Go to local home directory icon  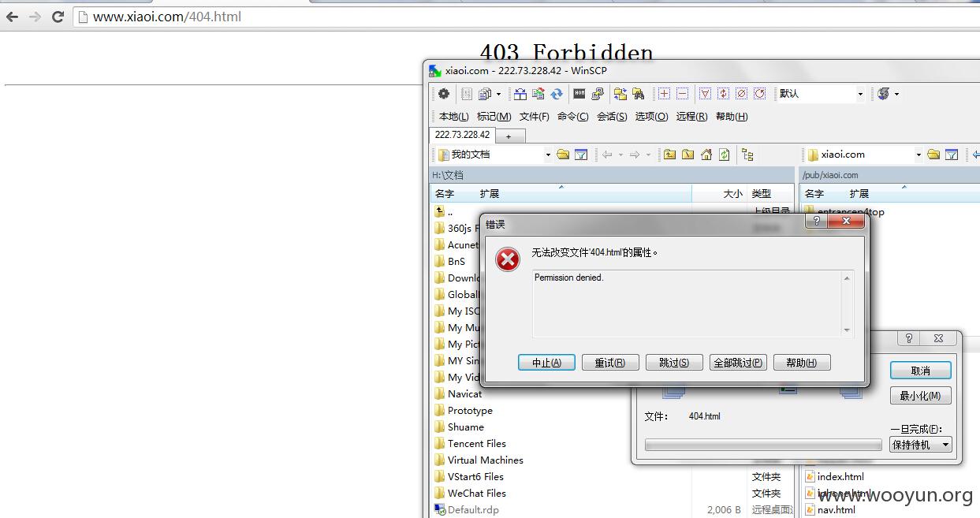(706, 155)
